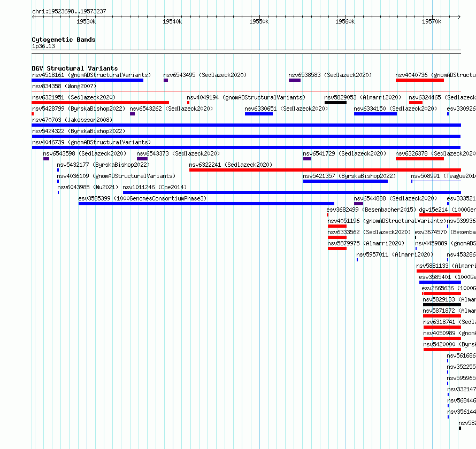The image size is (476, 449).
Task: Click the long blue bar under nsv470703
Action: point(246,125)
